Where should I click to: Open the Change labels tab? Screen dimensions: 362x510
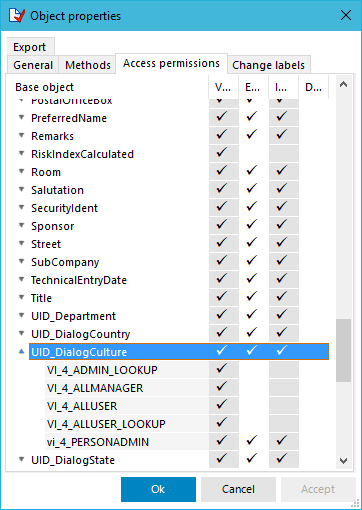[269, 65]
